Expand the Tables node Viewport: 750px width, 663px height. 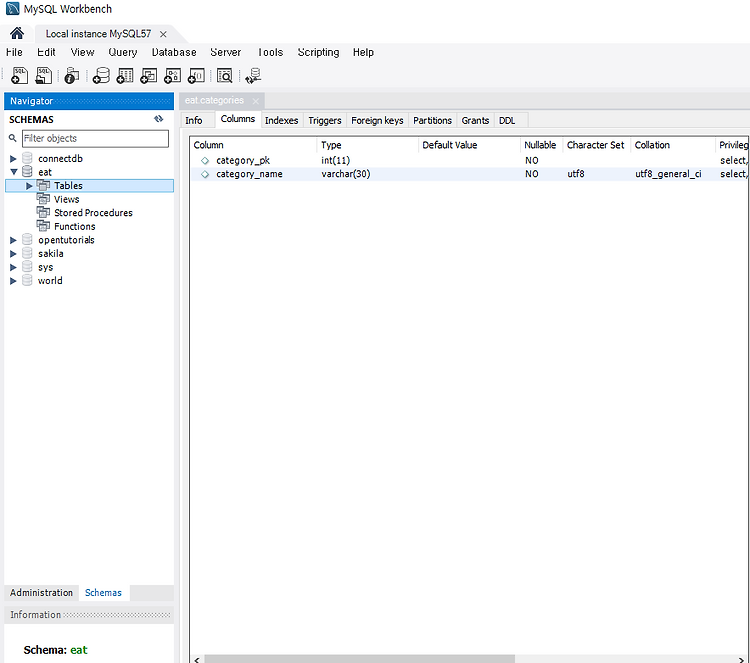[x=29, y=186]
